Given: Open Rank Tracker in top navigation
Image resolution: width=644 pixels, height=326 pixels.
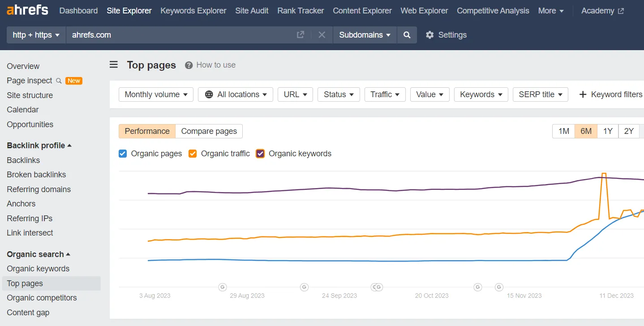Looking at the screenshot, I should tap(301, 11).
